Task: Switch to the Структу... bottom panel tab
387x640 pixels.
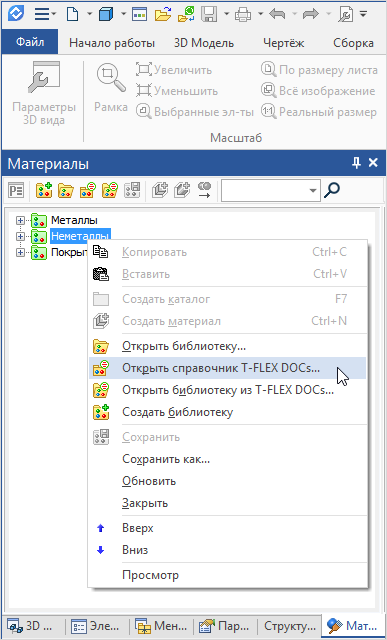Action: (x=289, y=625)
